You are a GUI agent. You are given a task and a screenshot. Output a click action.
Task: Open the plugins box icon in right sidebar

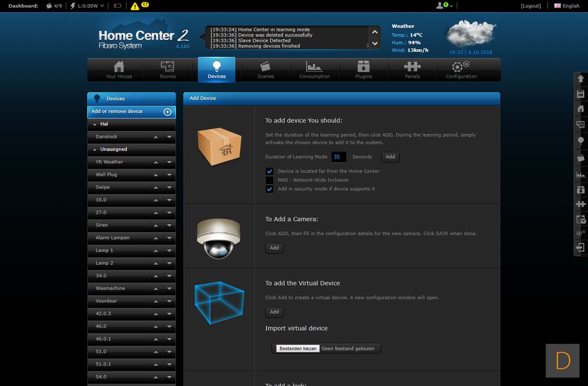coord(581,190)
